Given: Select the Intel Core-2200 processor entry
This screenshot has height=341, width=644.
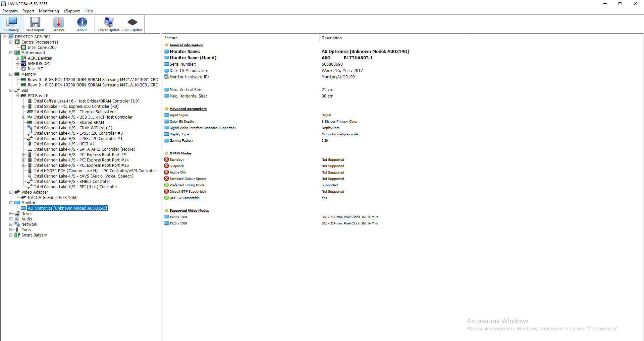Looking at the screenshot, I should (x=42, y=48).
